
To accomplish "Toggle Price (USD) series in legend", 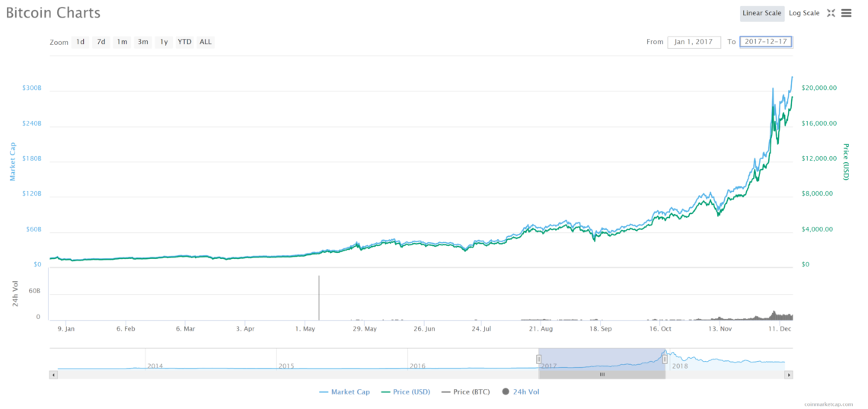I will 406,391.
